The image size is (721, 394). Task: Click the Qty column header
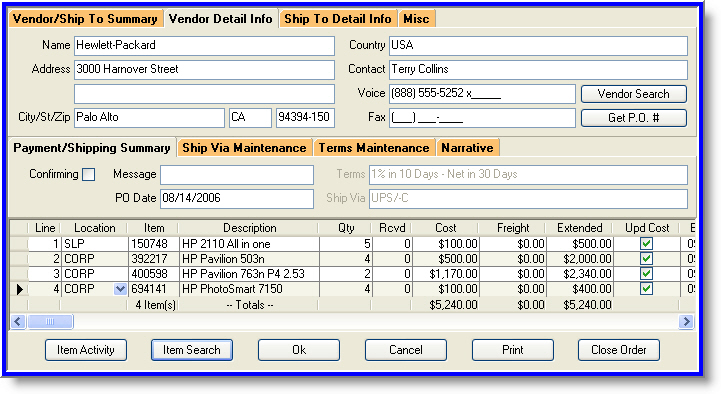[x=345, y=228]
